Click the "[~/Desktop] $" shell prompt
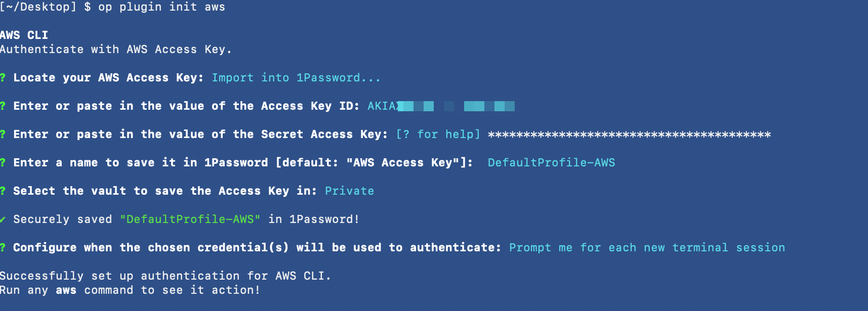Screen dimensions: 868x311 click(46, 7)
